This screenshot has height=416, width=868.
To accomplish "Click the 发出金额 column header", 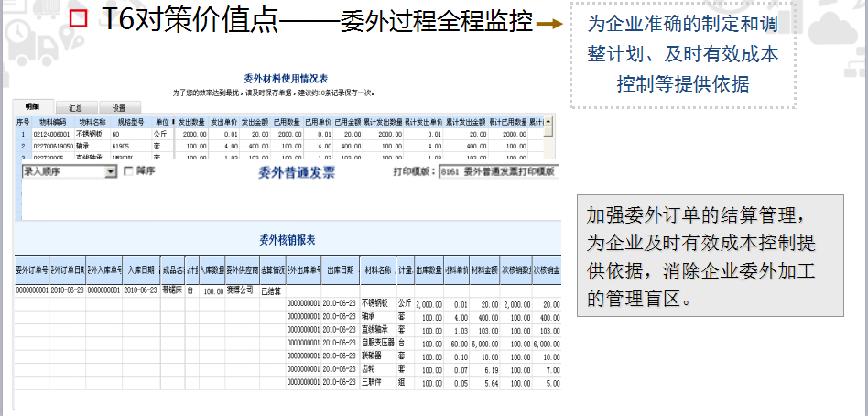I will tap(255, 121).
